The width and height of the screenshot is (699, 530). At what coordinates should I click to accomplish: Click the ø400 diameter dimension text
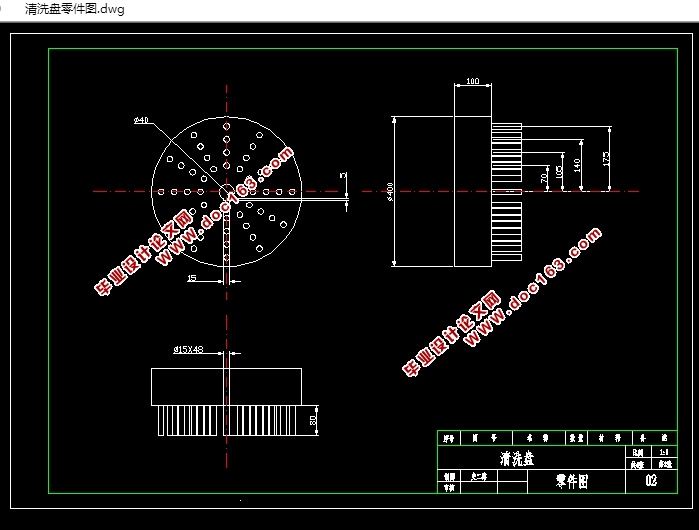[x=389, y=192]
